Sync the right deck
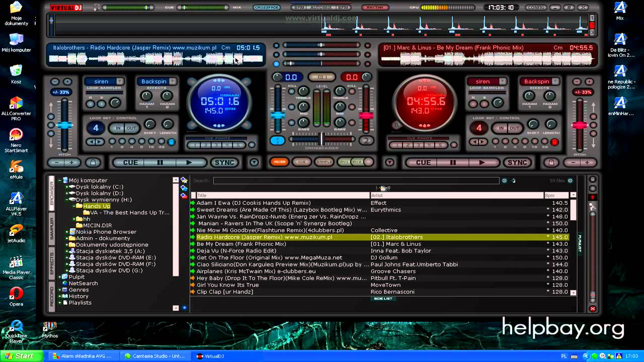Image resolution: width=644 pixels, height=362 pixels. point(517,162)
